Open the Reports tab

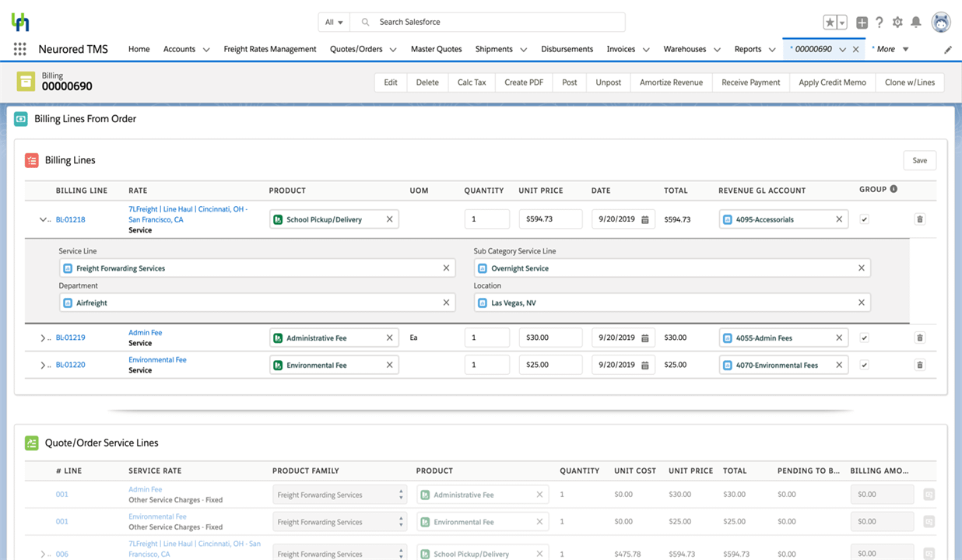(748, 49)
